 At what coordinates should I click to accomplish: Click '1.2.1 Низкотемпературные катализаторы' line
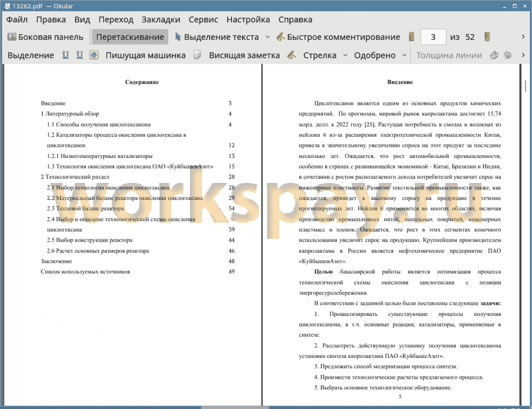coord(100,156)
